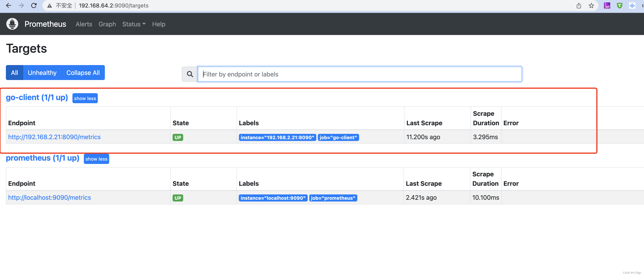Bookmark this page with the star icon

(x=591, y=6)
